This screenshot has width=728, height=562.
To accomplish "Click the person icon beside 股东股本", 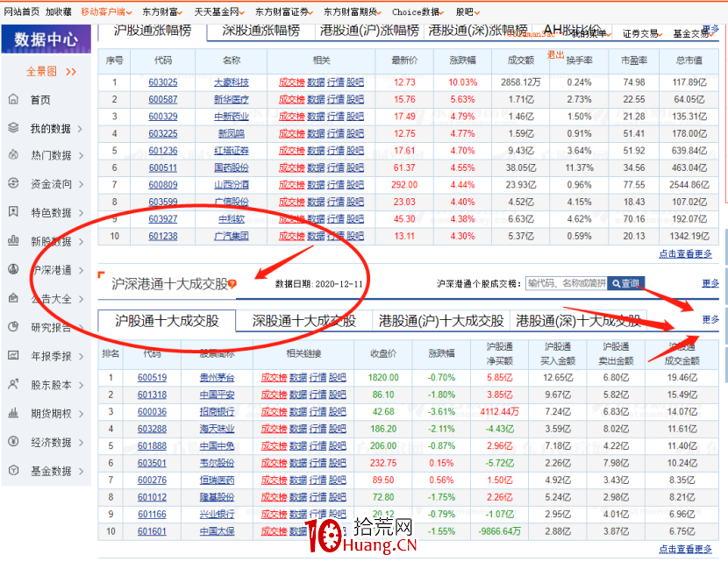I will coord(13,384).
